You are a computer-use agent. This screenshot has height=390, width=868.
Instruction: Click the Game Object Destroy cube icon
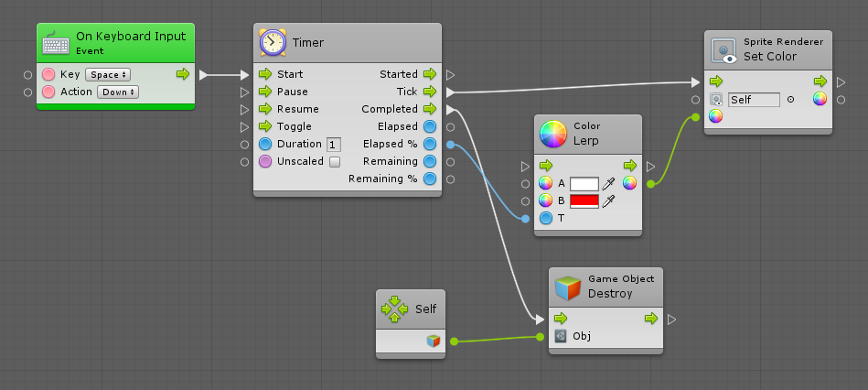(x=568, y=287)
